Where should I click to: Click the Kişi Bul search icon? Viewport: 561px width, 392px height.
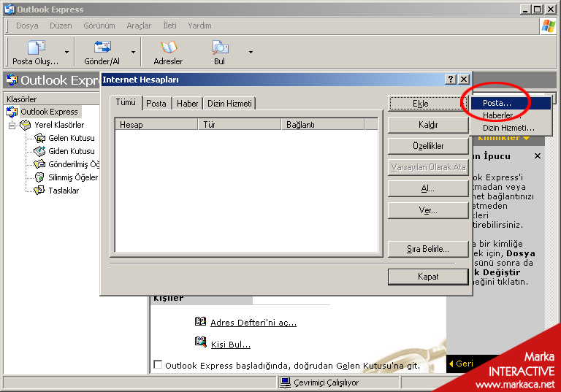click(x=200, y=342)
